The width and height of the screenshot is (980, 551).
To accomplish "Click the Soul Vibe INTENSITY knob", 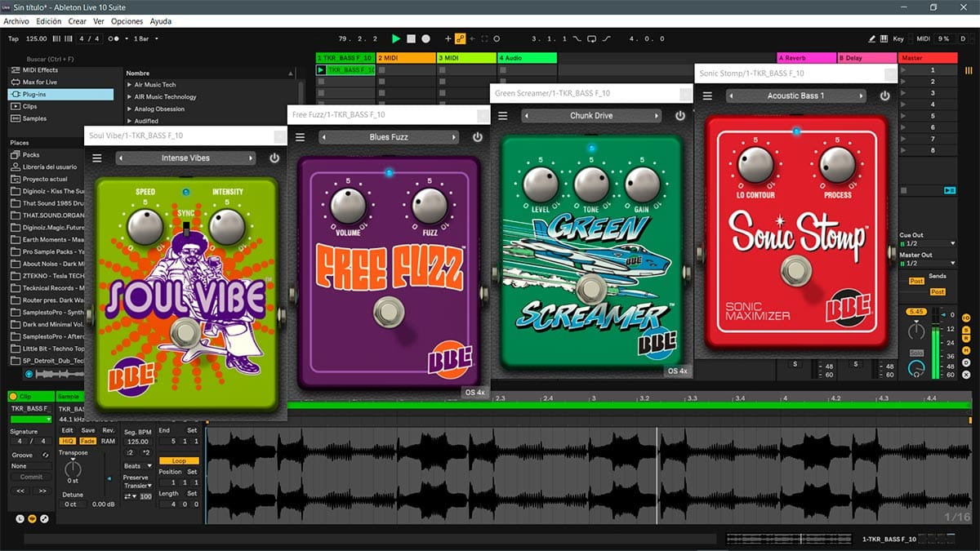I will pyautogui.click(x=227, y=226).
